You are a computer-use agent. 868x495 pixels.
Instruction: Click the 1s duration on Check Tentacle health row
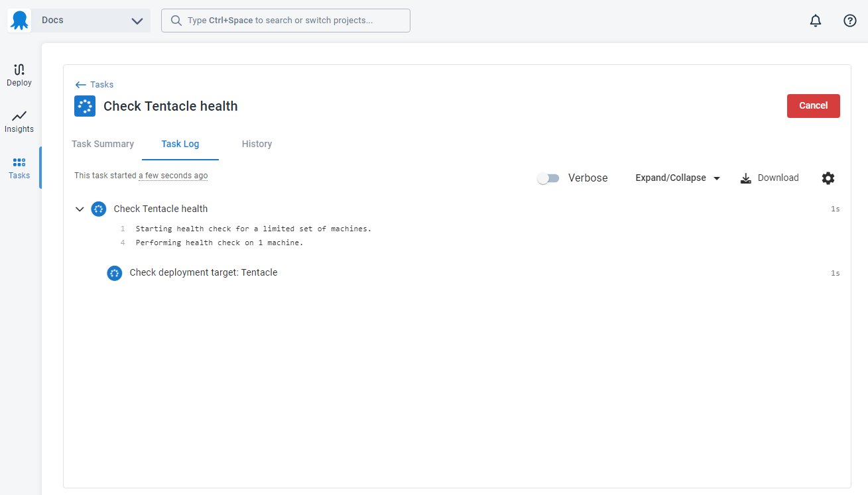835,209
